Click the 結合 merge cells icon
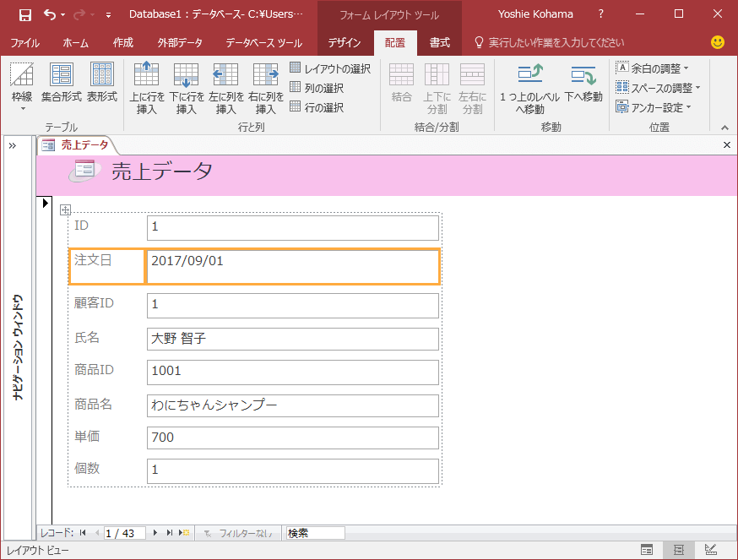The width and height of the screenshot is (738, 560). click(x=401, y=83)
